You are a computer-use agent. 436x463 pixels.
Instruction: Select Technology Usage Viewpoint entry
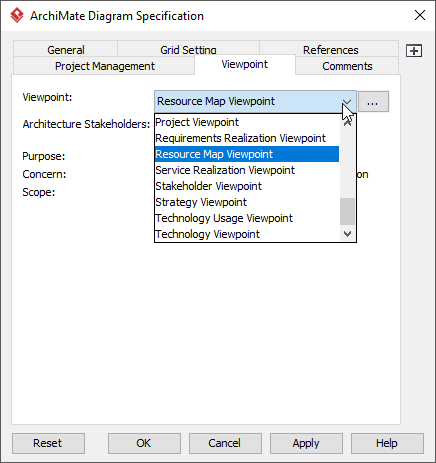(x=247, y=218)
